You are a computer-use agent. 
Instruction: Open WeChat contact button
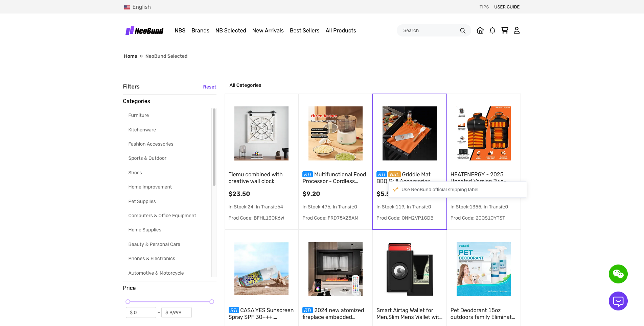coord(618,274)
